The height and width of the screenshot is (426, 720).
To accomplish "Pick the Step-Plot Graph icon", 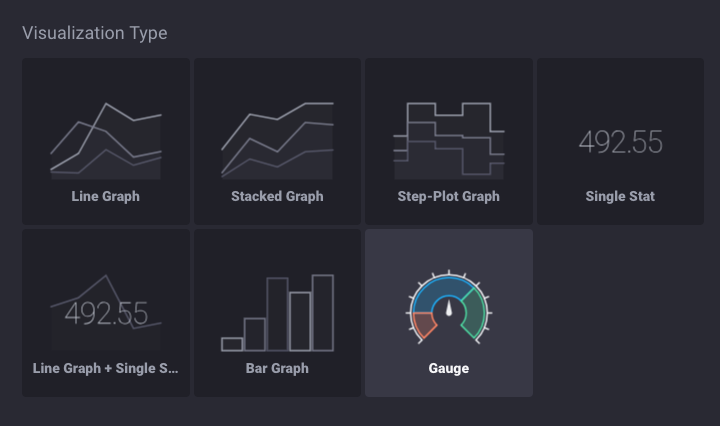I will click(449, 139).
